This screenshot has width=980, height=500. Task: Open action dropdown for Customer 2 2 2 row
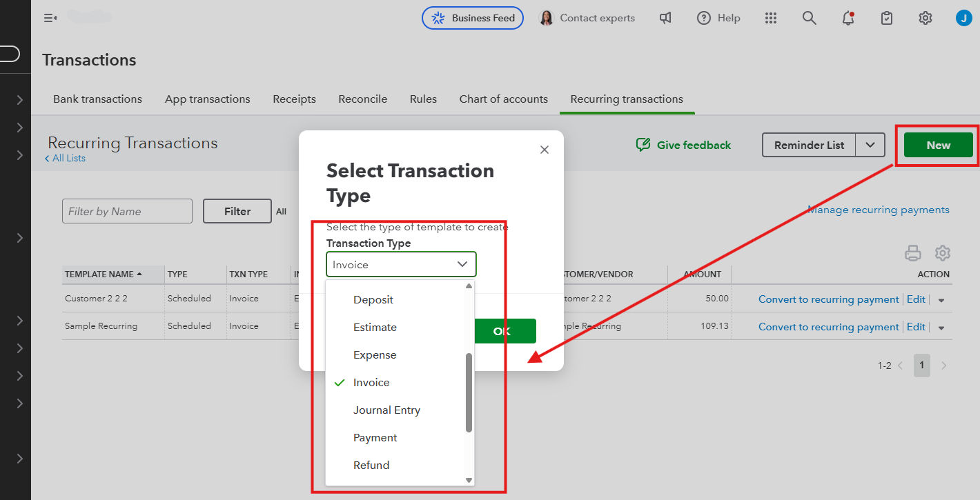click(941, 299)
